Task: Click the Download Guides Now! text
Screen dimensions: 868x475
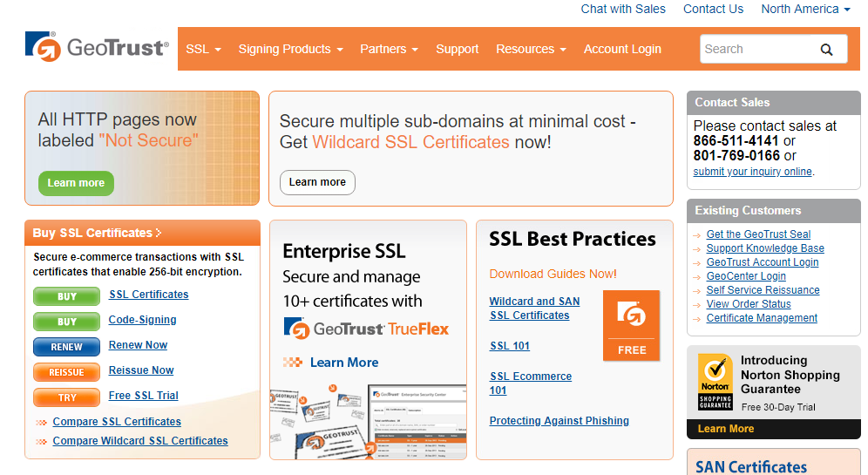Action: 553,274
